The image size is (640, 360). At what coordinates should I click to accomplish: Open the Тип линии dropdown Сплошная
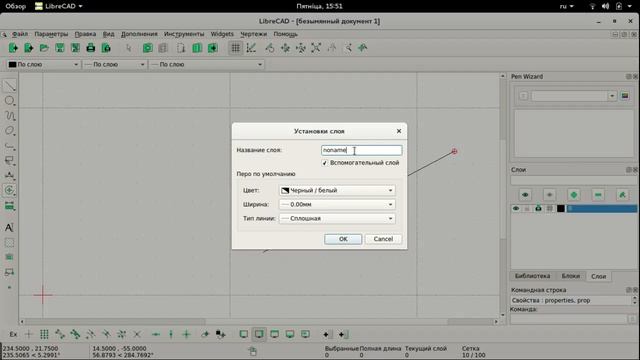[x=337, y=218]
